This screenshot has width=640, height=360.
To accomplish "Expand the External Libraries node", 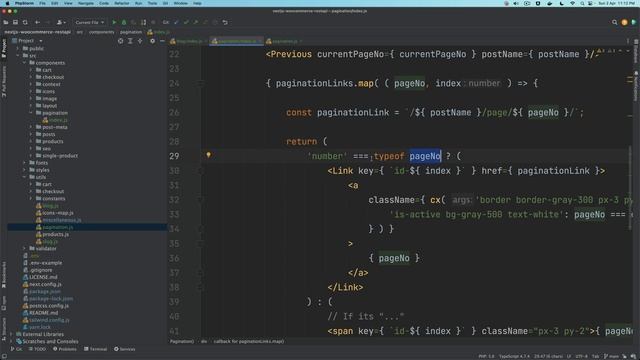I will [11, 334].
